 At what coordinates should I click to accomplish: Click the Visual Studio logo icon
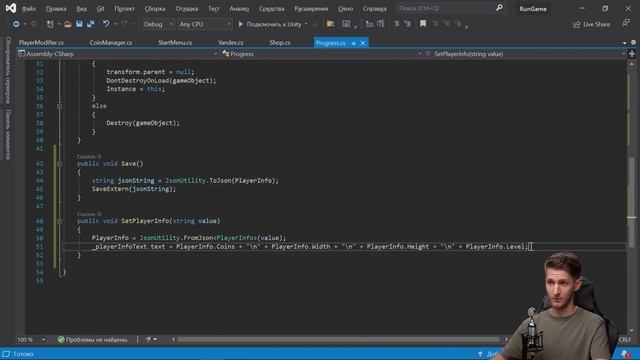tap(11, 8)
